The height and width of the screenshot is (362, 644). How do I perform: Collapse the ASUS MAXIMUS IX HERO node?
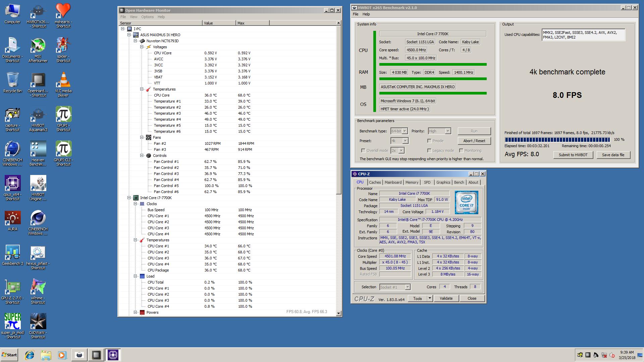pyautogui.click(x=129, y=35)
